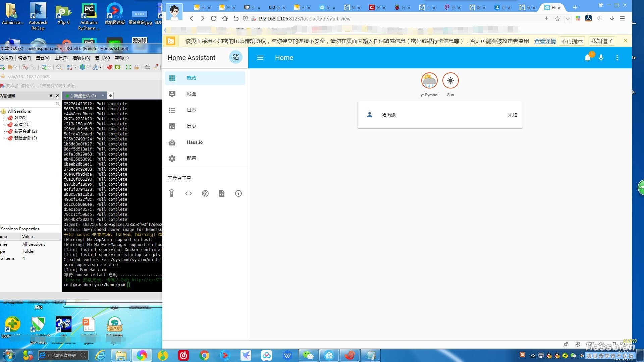Launch Xftp from Xshell green toolbar icon
The width and height of the screenshot is (644, 362).
click(x=117, y=67)
